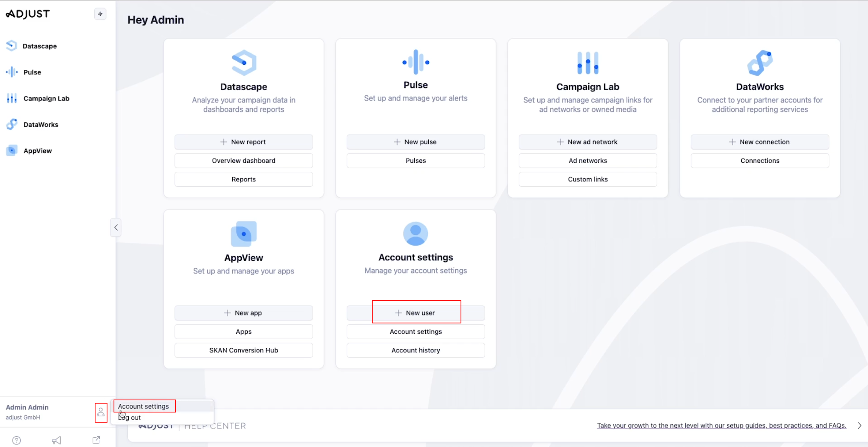Select AppView in the sidebar
Screen dimensions: 868x447
37,151
